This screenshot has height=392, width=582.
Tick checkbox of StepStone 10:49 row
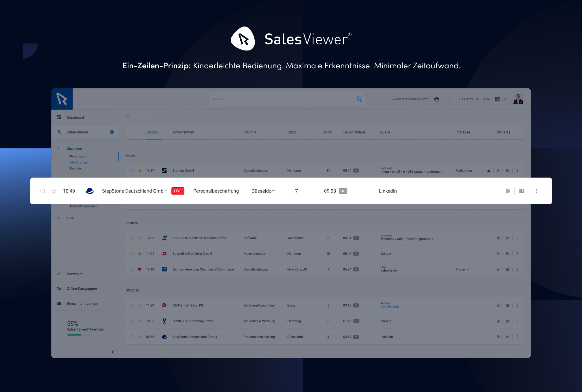click(43, 191)
